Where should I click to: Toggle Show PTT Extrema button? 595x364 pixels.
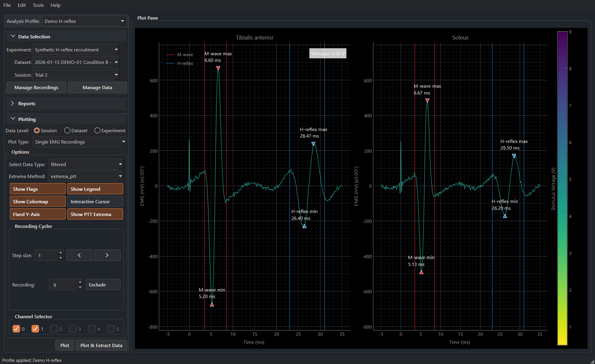(x=95, y=214)
